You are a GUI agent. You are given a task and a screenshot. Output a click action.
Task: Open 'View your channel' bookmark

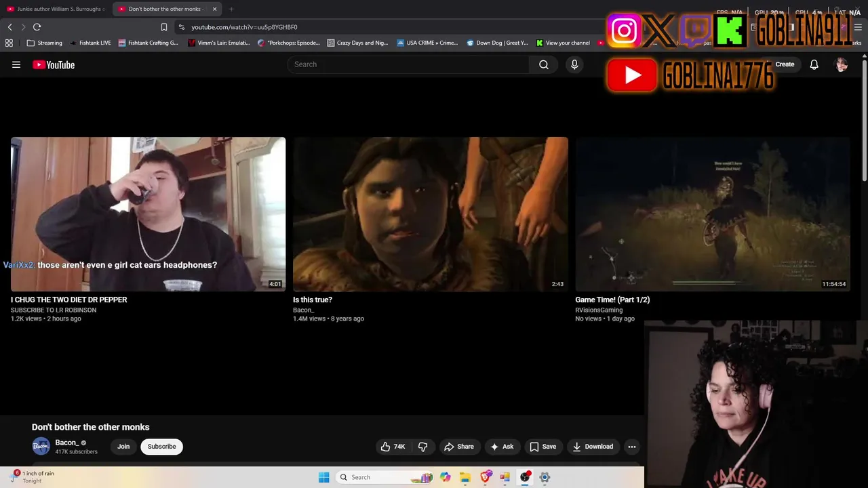pos(563,43)
